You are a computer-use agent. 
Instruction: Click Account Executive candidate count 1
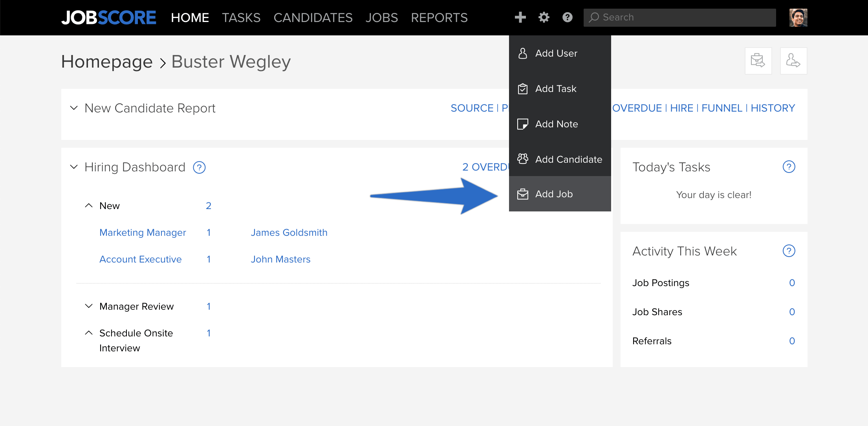click(209, 259)
